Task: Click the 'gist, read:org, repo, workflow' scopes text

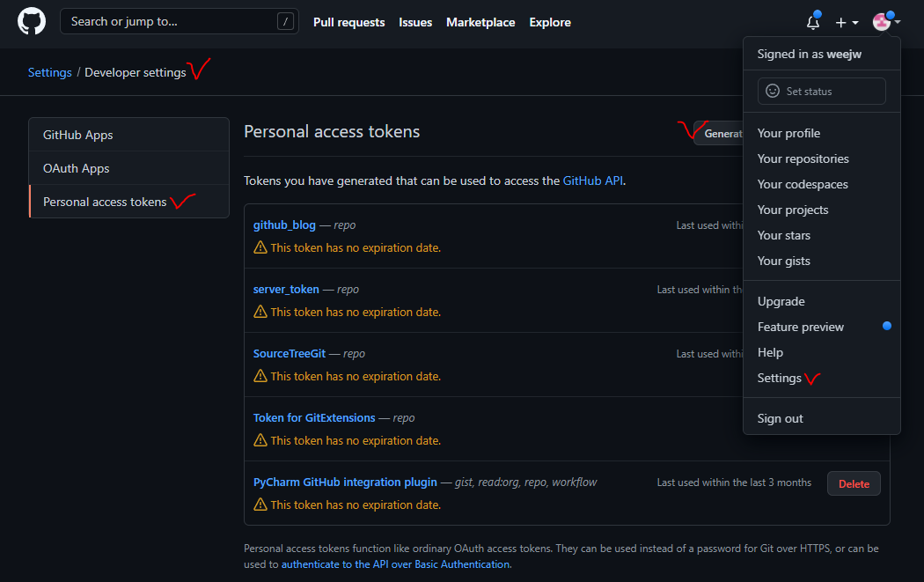Action: (x=525, y=483)
